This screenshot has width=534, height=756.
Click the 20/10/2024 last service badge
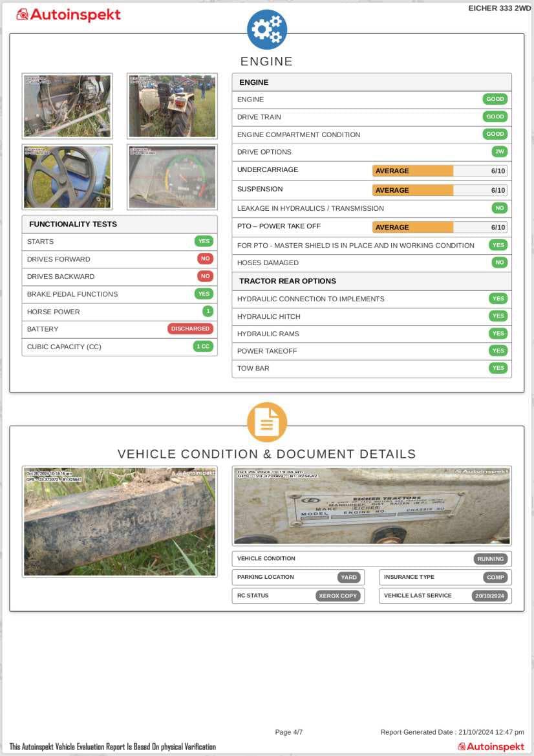(489, 596)
